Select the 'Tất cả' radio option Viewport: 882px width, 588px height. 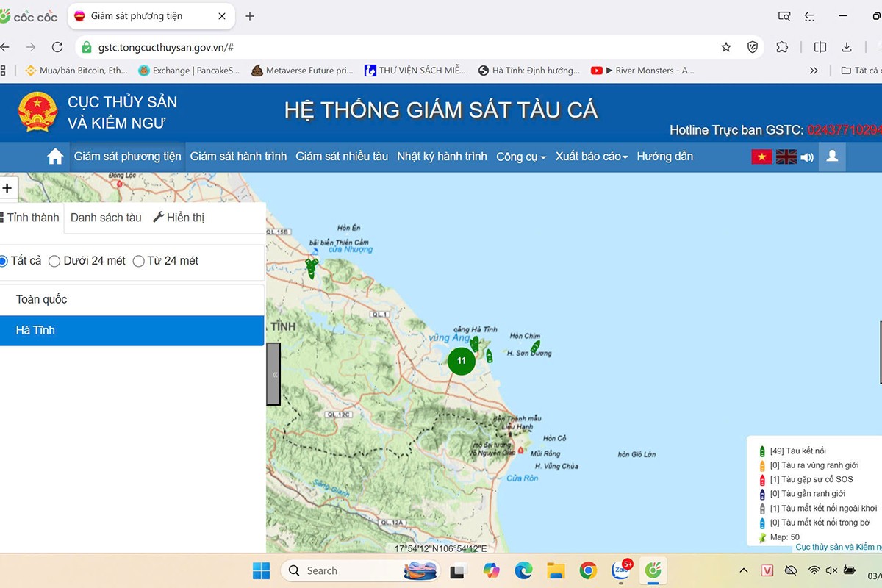[x=3, y=261]
